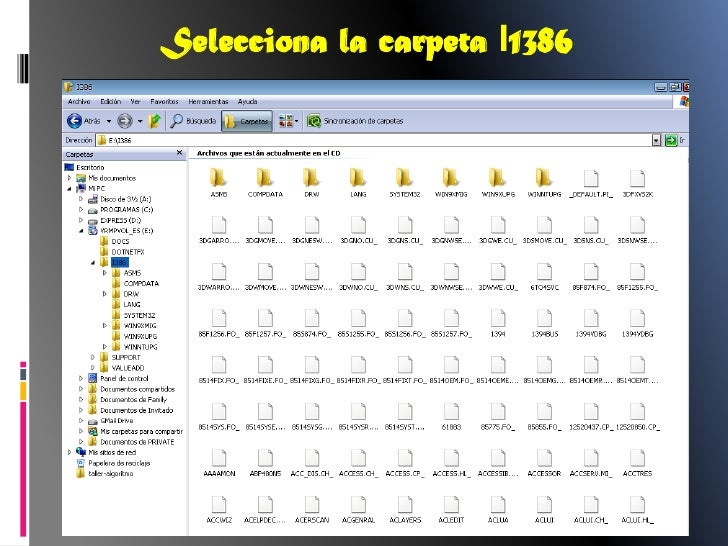
Task: Click the address field showing E:\I386
Action: point(374,140)
